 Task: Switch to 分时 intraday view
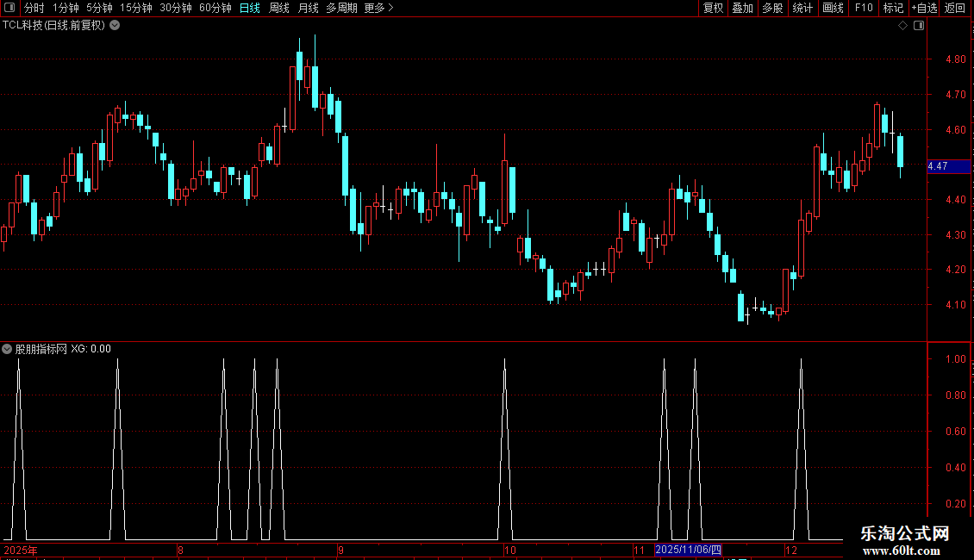coord(34,8)
